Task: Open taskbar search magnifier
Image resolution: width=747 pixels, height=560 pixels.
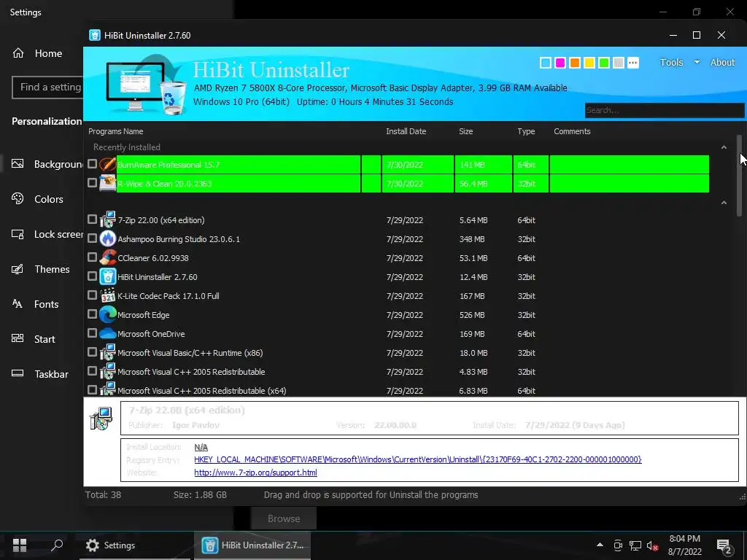Action: point(57,545)
